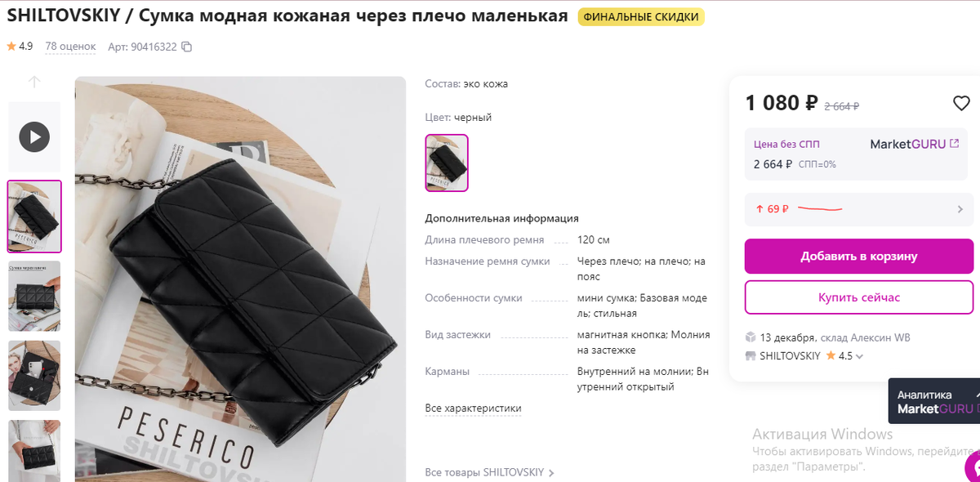Add the bag to the cart
Image resolution: width=980 pixels, height=482 pixels.
click(859, 257)
